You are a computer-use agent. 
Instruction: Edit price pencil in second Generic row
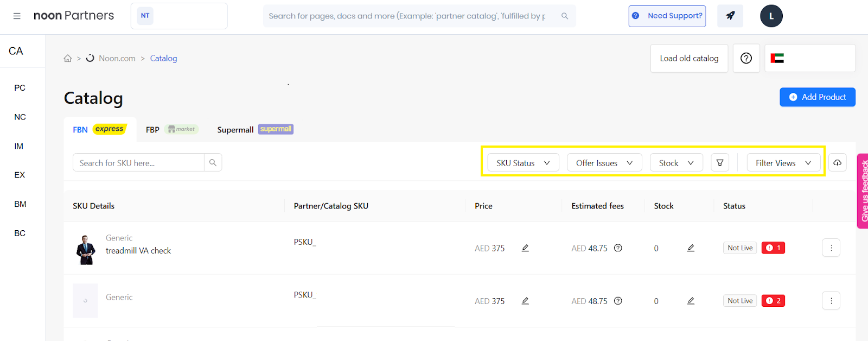pyautogui.click(x=525, y=301)
